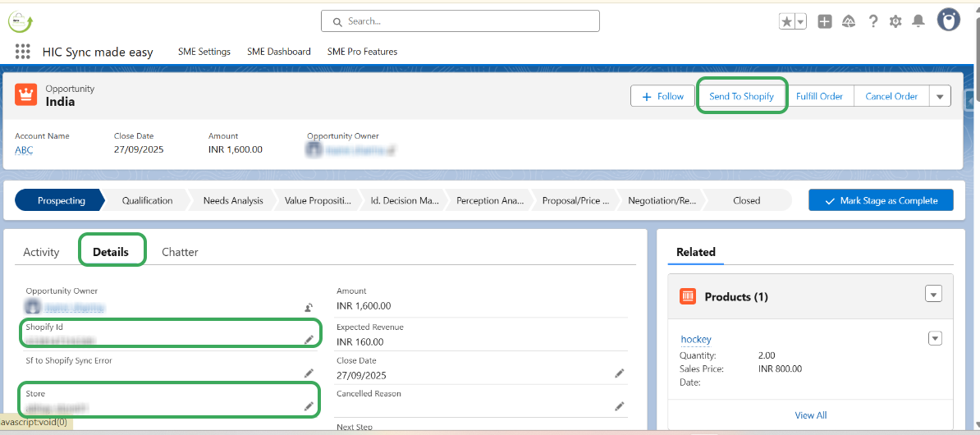Click the Products related list icon

point(688,296)
